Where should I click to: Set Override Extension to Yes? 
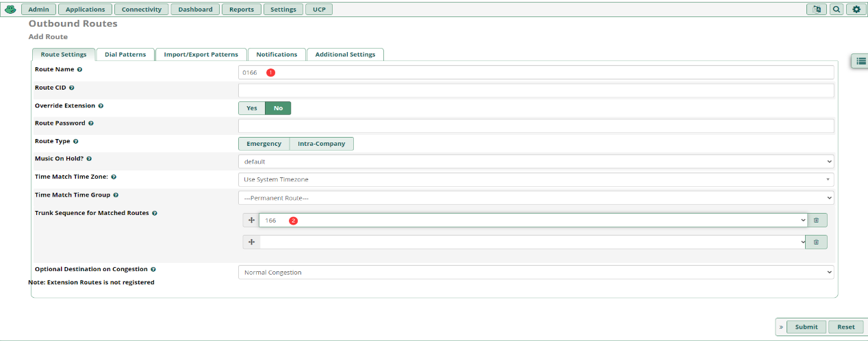point(252,108)
